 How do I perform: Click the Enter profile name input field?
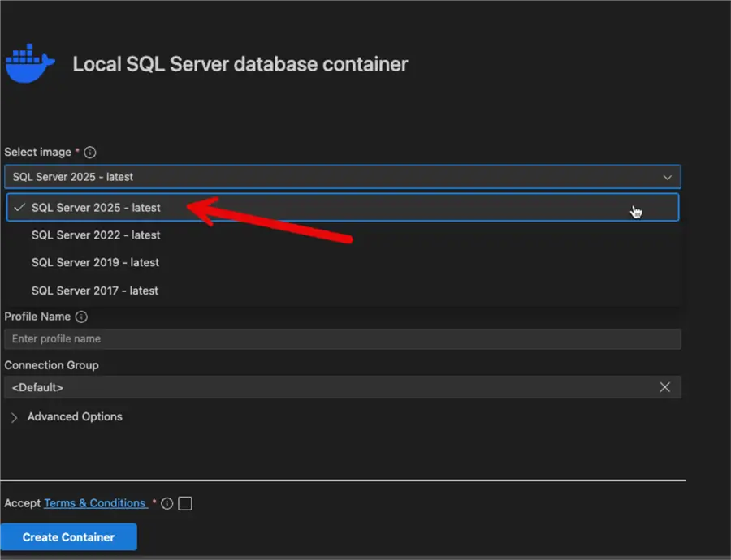pyautogui.click(x=341, y=338)
